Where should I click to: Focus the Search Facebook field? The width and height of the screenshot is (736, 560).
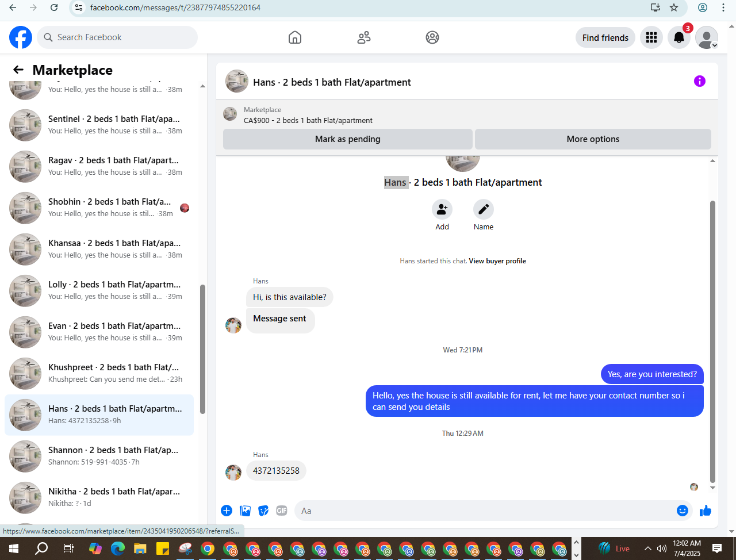(x=117, y=37)
